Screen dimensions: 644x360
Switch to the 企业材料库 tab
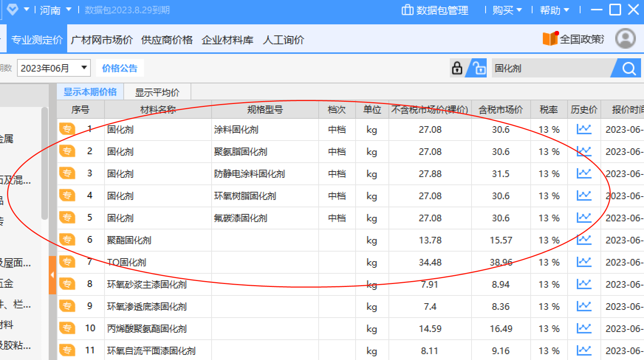[227, 40]
